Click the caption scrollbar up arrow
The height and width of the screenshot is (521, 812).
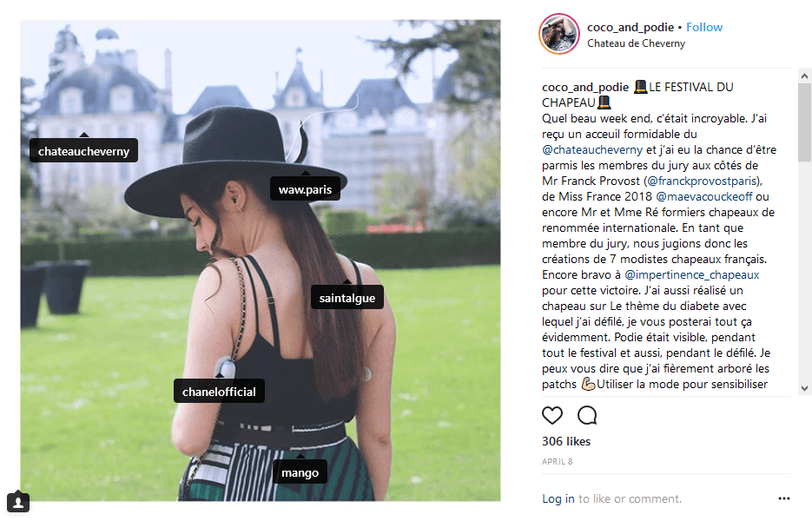click(804, 76)
